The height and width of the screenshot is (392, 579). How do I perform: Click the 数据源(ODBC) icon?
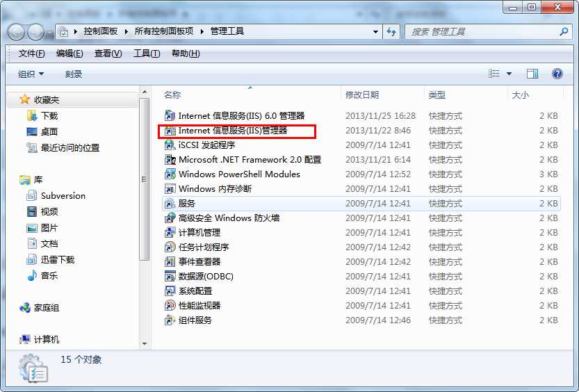pyautogui.click(x=170, y=276)
